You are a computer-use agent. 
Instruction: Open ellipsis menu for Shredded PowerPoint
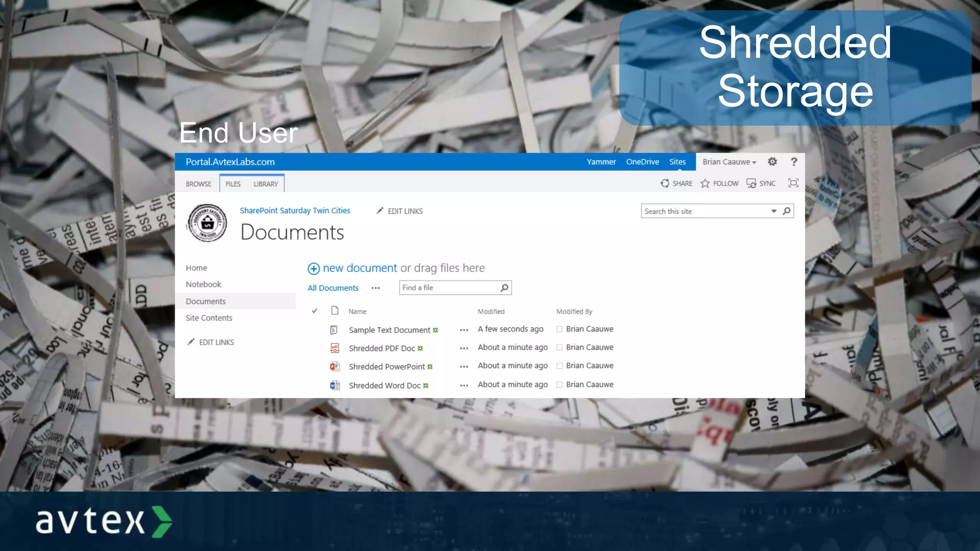(x=464, y=367)
